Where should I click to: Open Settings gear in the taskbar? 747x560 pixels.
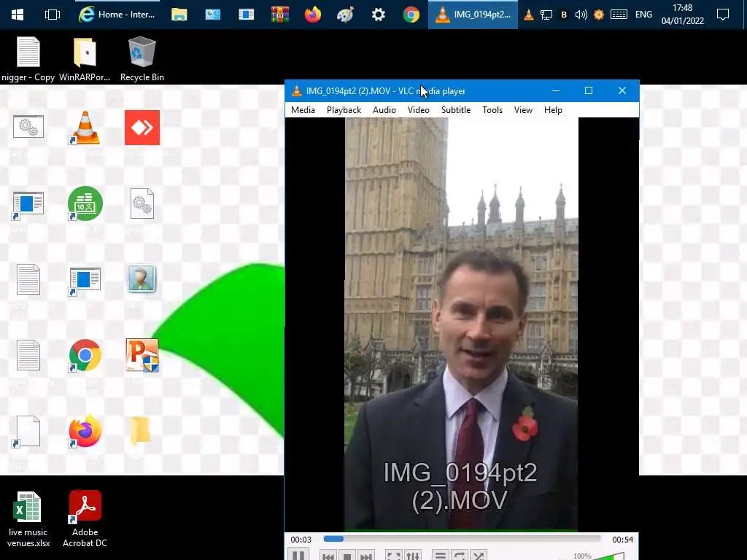pos(379,15)
